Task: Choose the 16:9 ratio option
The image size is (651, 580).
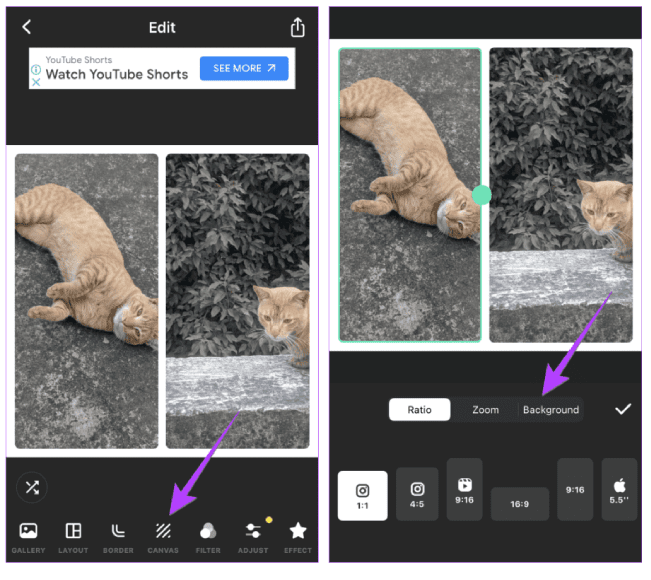Action: pos(519,504)
